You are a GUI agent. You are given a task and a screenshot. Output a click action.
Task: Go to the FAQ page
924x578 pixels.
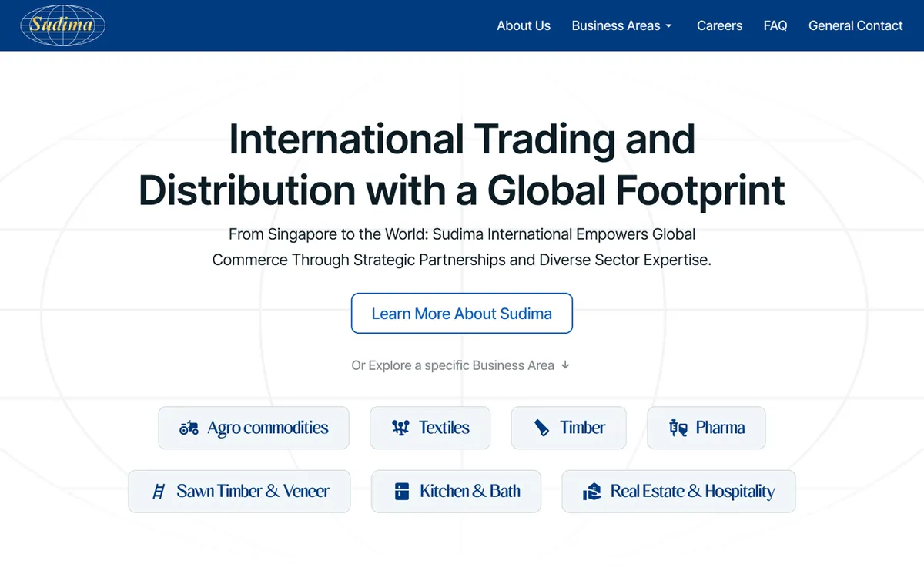point(775,25)
